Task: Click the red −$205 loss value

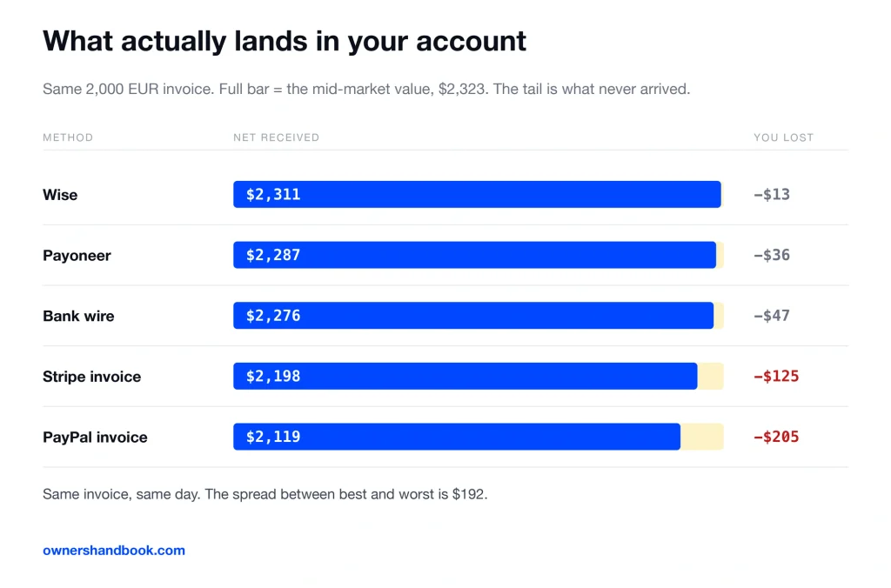Action: pos(776,437)
